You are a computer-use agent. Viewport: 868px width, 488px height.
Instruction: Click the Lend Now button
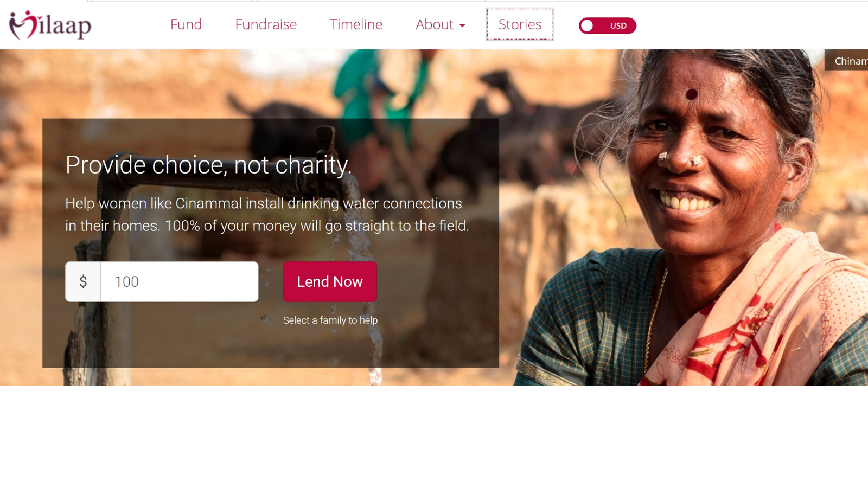[x=330, y=281]
